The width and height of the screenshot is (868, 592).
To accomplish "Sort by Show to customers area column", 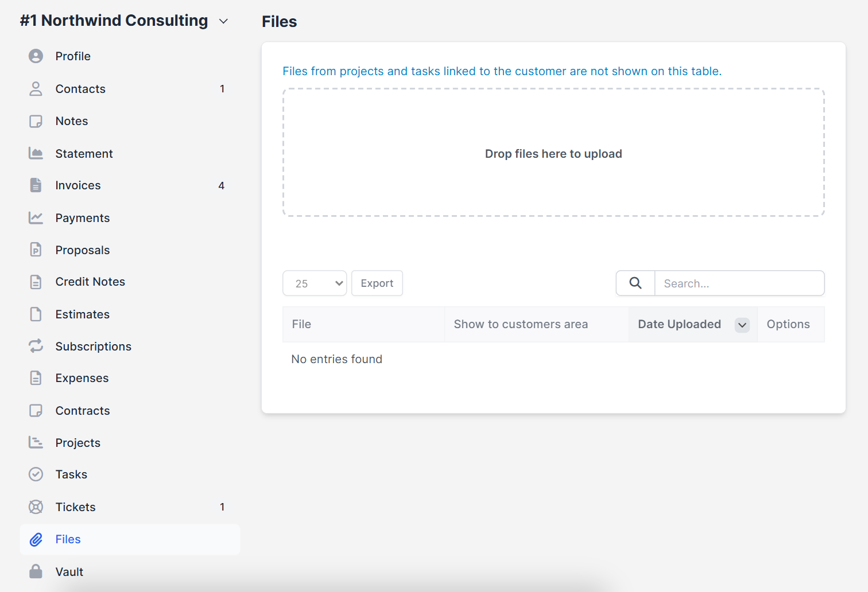I will 537,325.
